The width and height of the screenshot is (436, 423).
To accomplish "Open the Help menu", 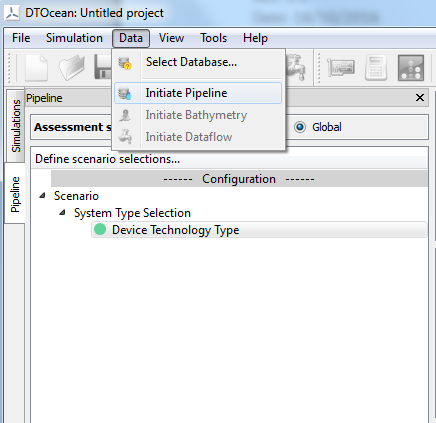I will (255, 38).
